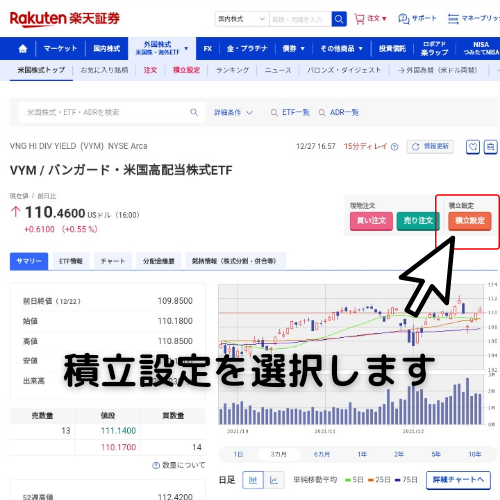Select the 分配金履歴 tab
The height and width of the screenshot is (500, 500).
[x=159, y=261]
